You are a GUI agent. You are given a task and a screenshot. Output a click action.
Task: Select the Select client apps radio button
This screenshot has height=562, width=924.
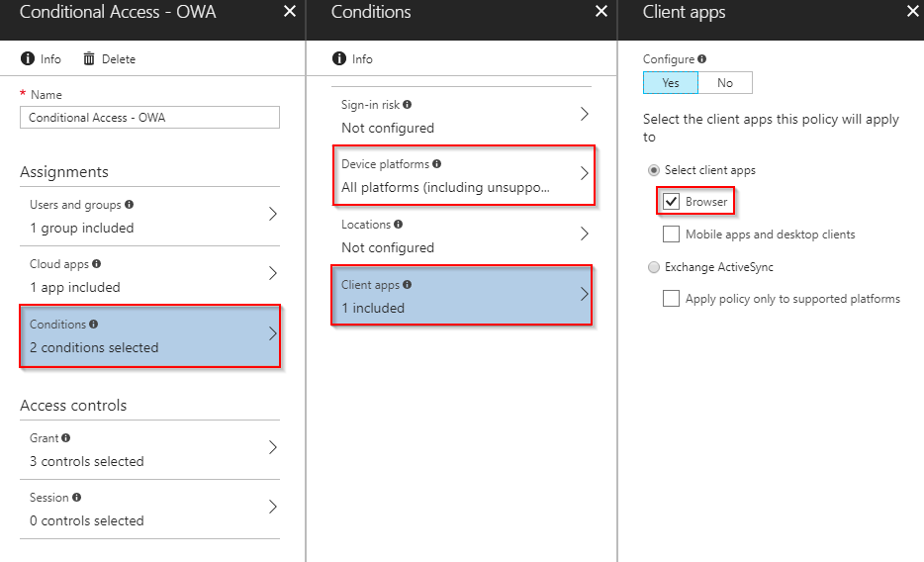coord(654,170)
